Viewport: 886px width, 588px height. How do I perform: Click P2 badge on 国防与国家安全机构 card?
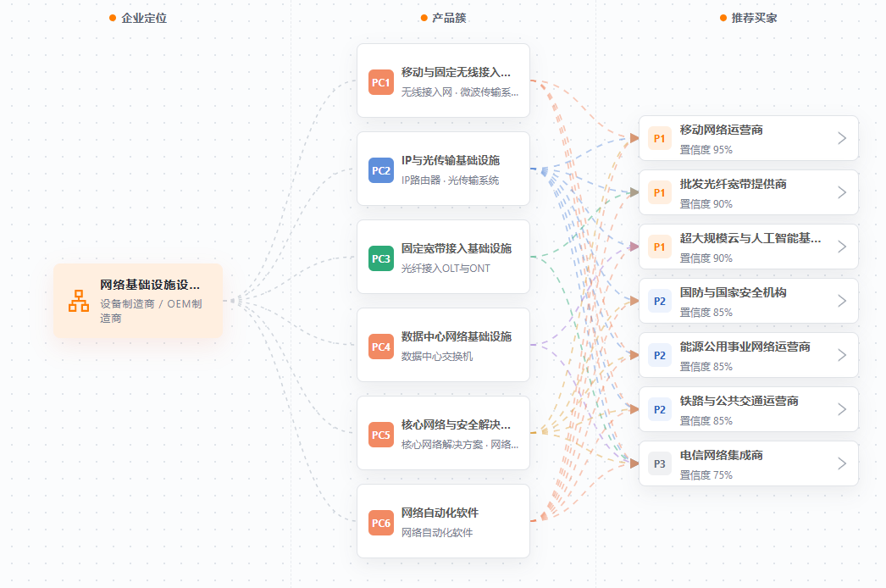(659, 302)
